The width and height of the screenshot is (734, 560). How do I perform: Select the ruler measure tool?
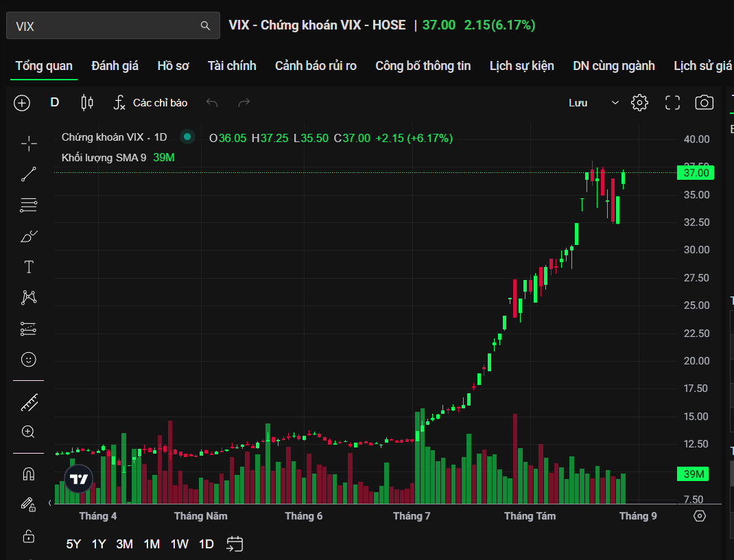pyautogui.click(x=29, y=403)
